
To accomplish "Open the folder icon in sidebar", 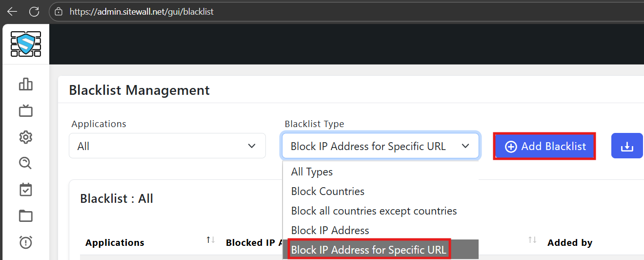I will [26, 216].
